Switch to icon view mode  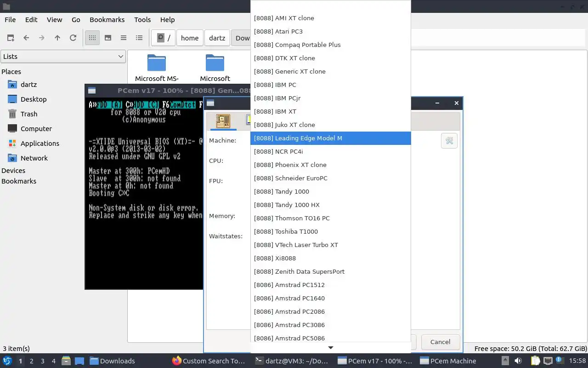(92, 38)
